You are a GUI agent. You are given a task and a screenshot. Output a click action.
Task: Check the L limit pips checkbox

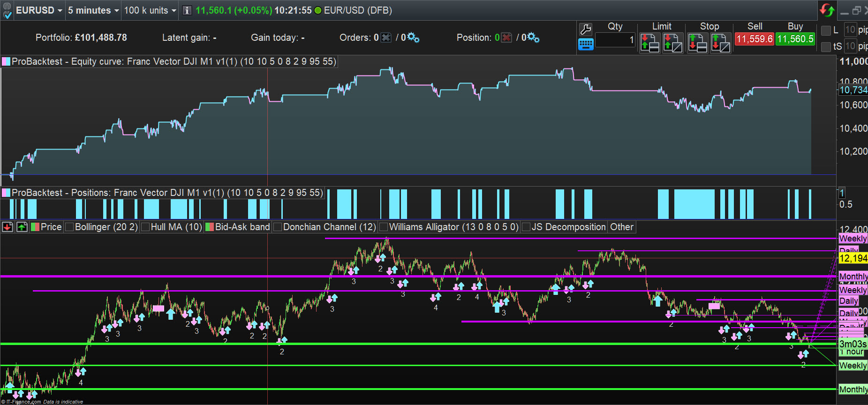coord(826,31)
